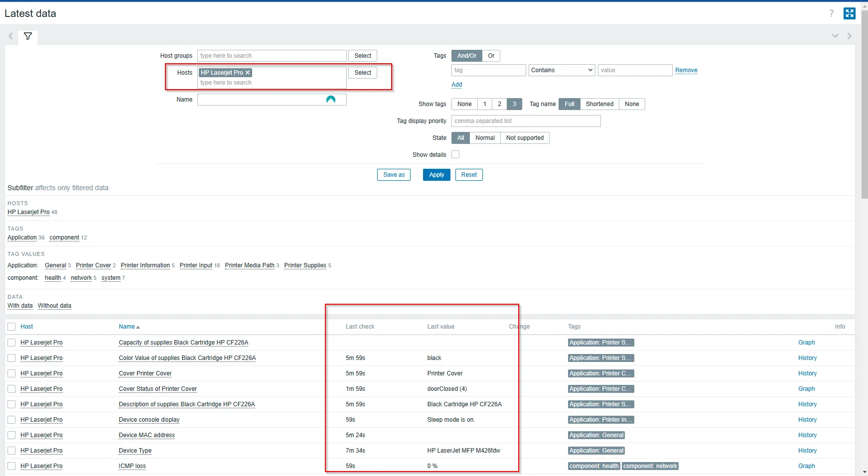Check the select-all header checkbox
868x476 pixels.
(x=11, y=327)
